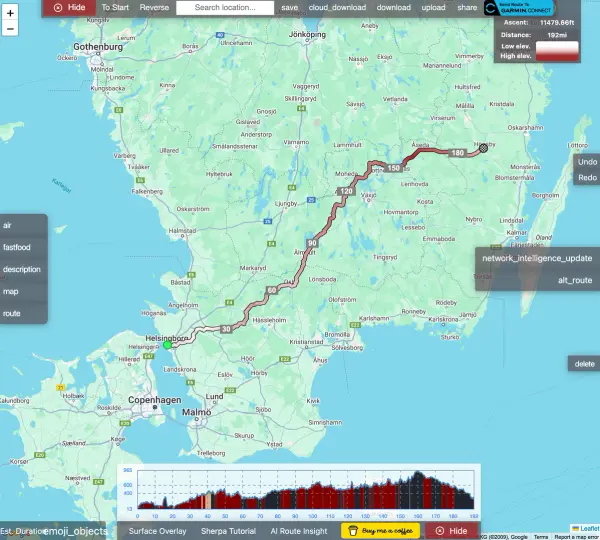The height and width of the screenshot is (540, 600).
Task: Open the Terms link
Action: pyautogui.click(x=541, y=537)
